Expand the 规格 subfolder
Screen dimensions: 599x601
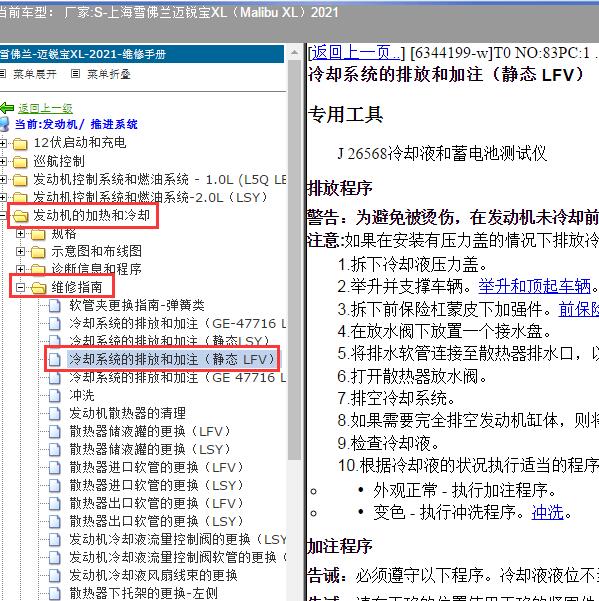[20, 233]
